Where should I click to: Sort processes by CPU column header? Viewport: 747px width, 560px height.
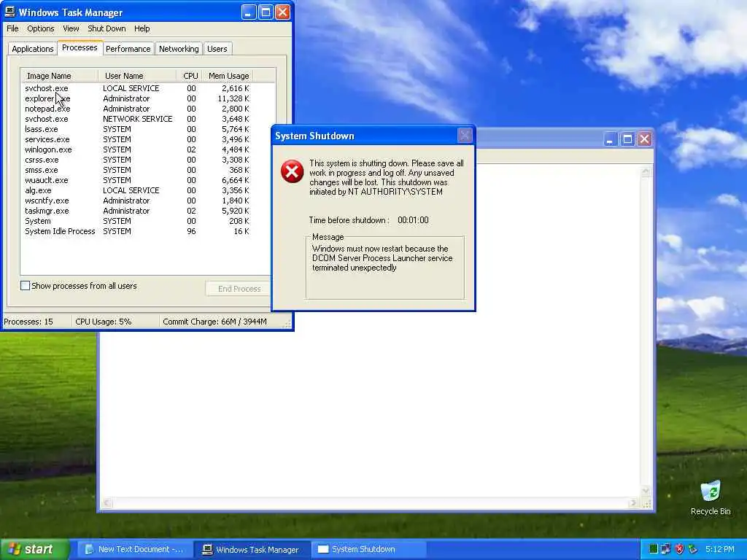[190, 76]
